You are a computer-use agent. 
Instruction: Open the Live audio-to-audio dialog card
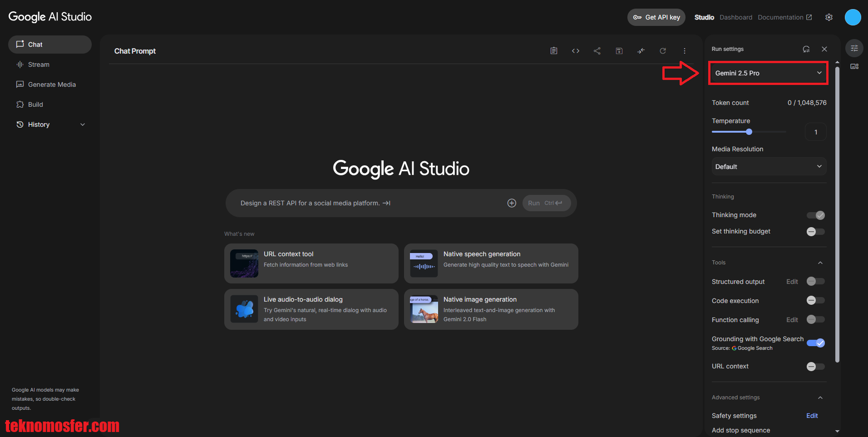point(311,309)
